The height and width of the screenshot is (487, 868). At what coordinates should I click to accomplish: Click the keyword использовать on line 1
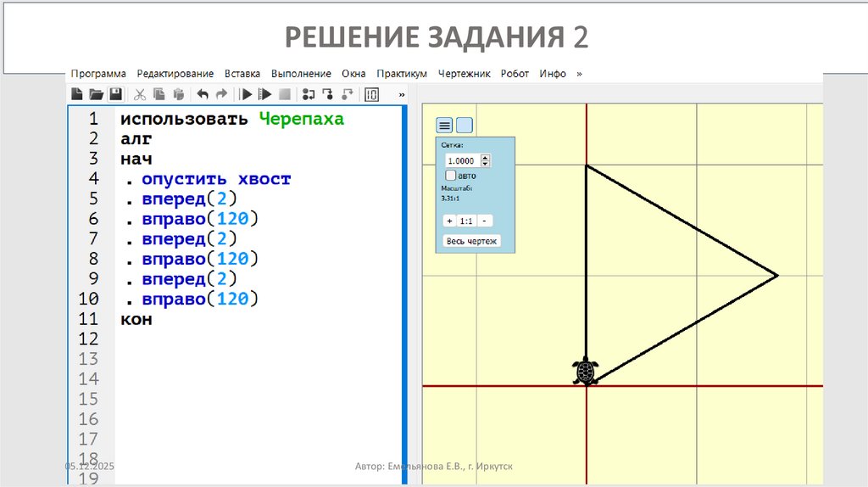184,119
